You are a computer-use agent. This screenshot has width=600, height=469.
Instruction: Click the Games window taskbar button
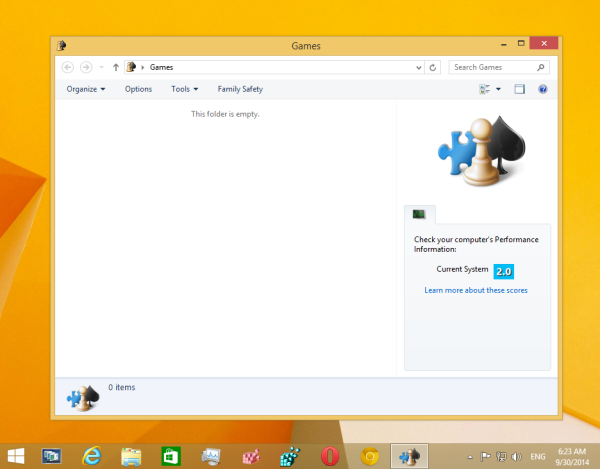pos(409,456)
